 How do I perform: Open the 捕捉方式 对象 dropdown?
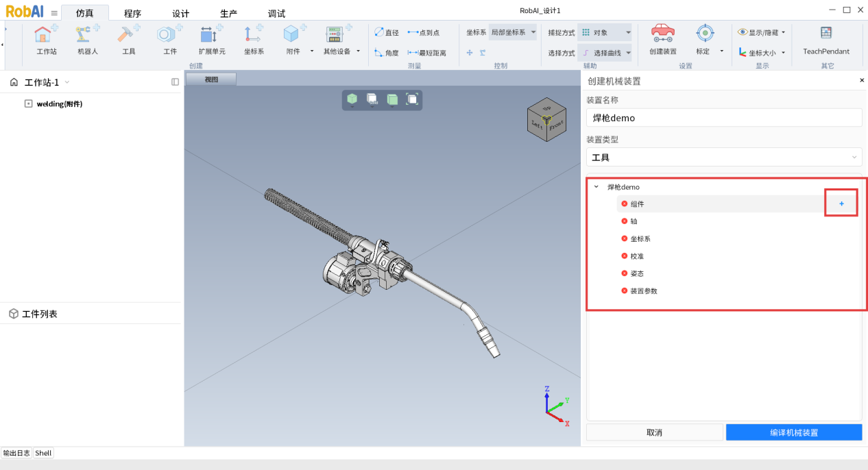pyautogui.click(x=604, y=32)
